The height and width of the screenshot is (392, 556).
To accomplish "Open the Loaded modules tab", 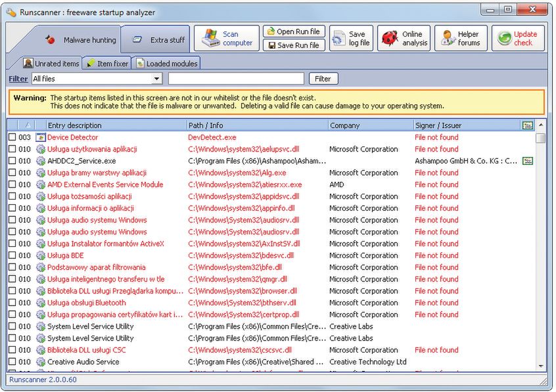I will [167, 64].
